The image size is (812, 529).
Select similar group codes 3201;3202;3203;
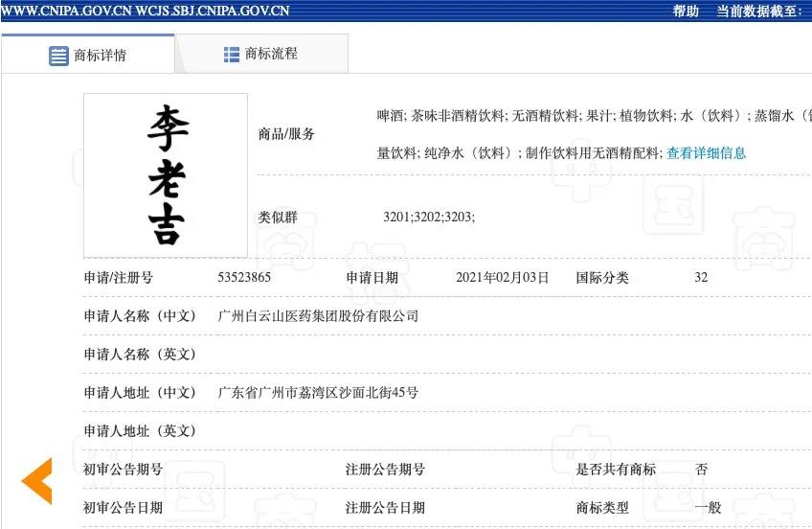(x=429, y=217)
